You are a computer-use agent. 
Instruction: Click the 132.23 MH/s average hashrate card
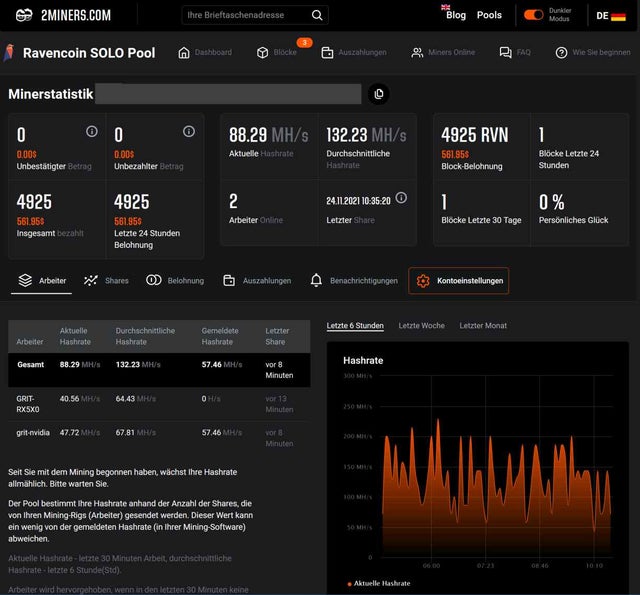(x=367, y=146)
